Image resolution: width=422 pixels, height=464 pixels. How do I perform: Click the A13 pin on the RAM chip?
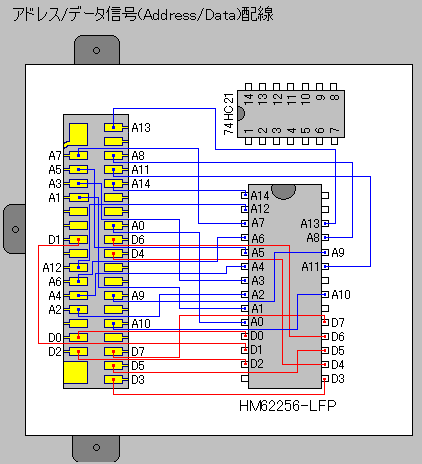coord(326,223)
